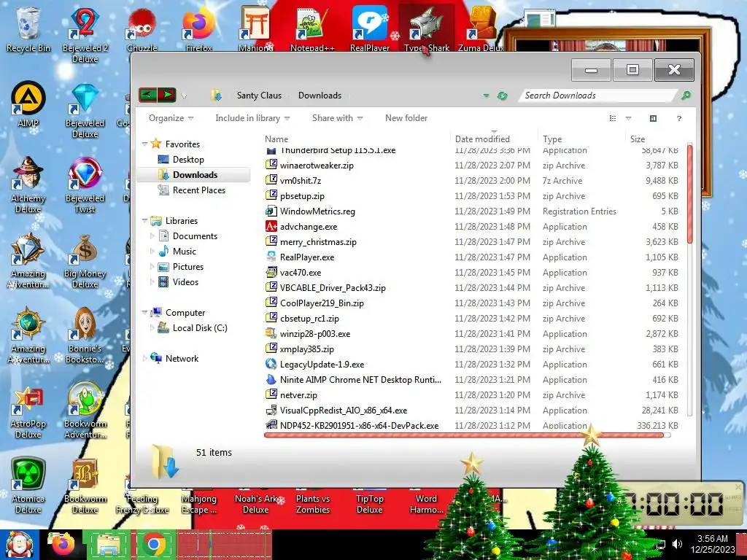747x560 pixels.
Task: Click the Downloads breadcrumb in address bar
Action: coord(320,96)
